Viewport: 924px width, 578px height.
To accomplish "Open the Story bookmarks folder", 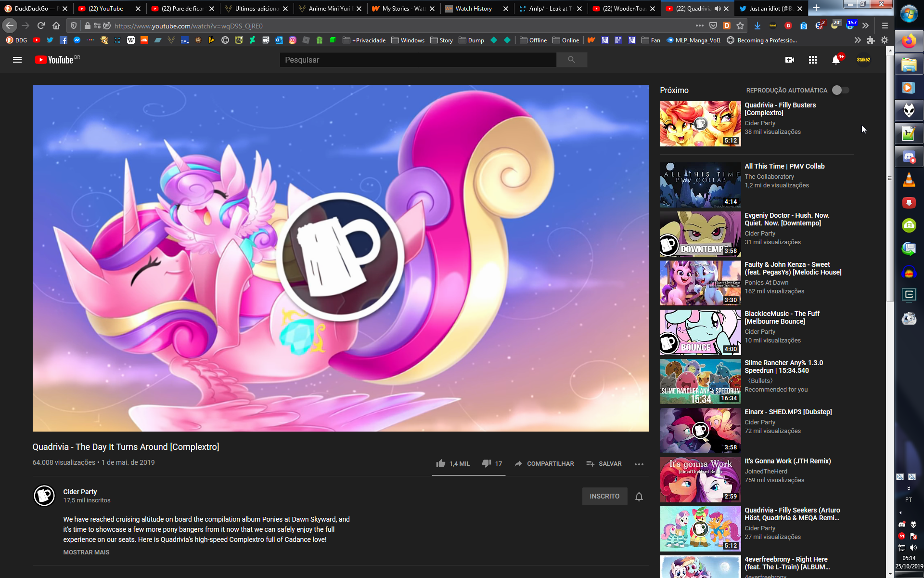I will click(442, 40).
